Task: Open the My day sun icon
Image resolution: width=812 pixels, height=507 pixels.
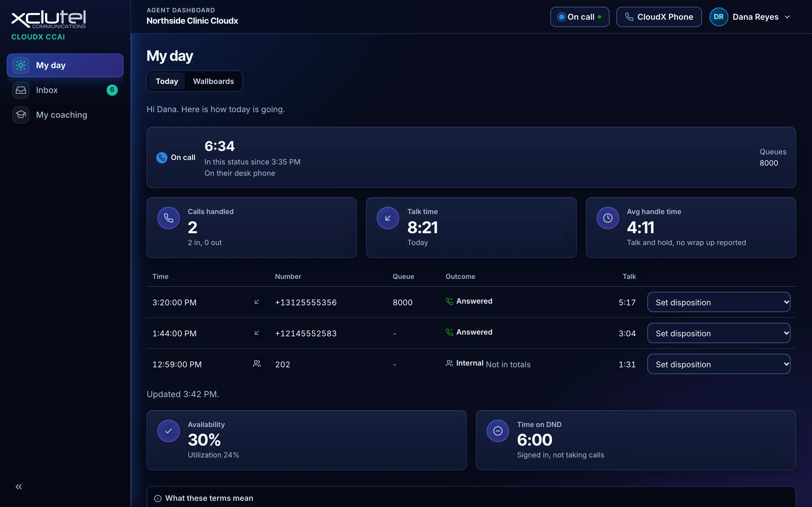Action: (x=21, y=65)
